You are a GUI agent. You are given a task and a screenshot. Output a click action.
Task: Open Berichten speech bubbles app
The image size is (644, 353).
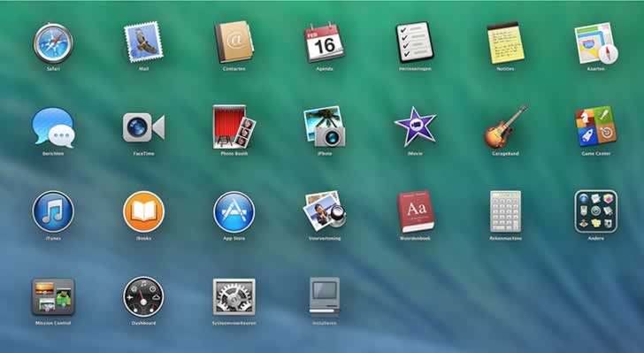click(53, 127)
